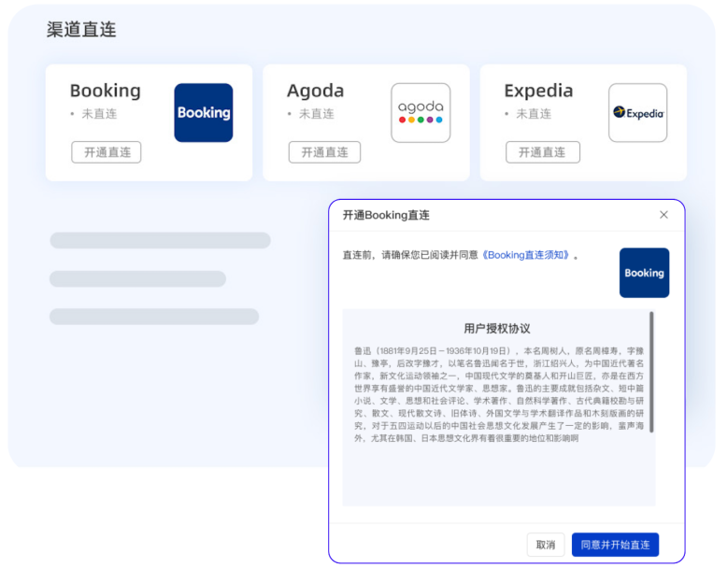The height and width of the screenshot is (568, 728).
Task: Click the Booking logo inside the dialog
Action: click(645, 273)
